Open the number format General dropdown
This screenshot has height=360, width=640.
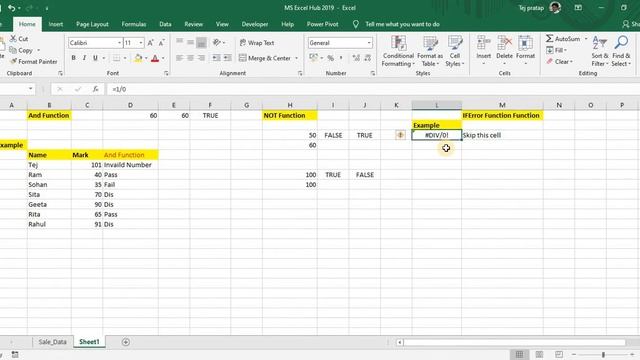(x=369, y=43)
